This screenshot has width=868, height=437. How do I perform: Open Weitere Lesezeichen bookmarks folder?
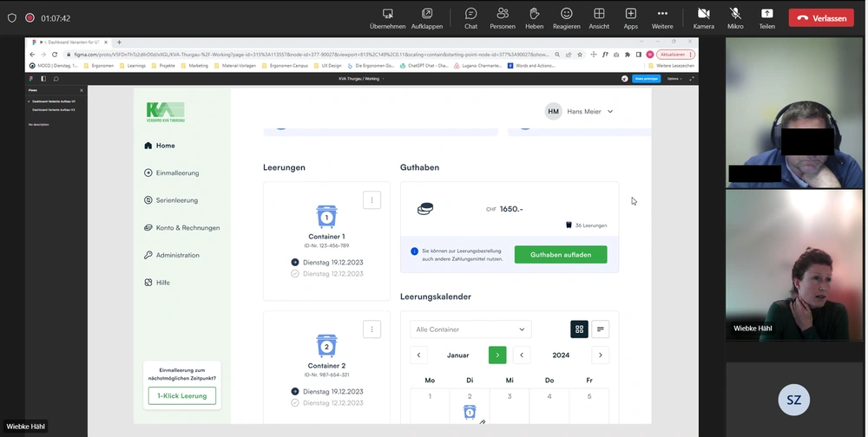click(671, 65)
